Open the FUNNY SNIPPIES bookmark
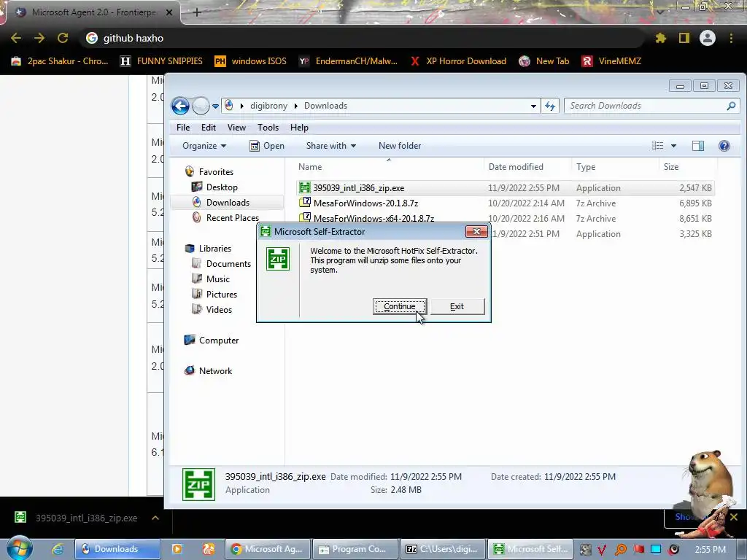Viewport: 747px width, 560px height. (161, 61)
